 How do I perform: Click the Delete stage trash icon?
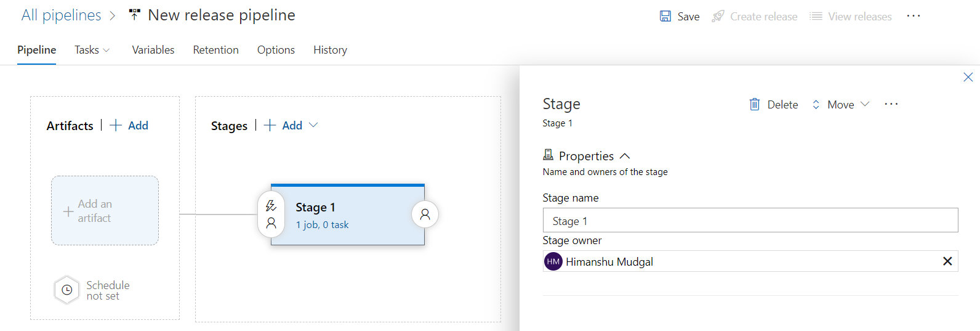[754, 105]
